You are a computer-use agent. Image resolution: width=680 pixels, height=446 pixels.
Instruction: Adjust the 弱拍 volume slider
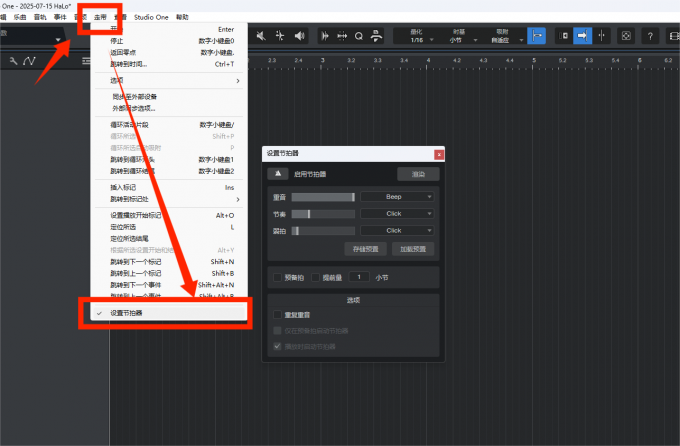tap(323, 231)
